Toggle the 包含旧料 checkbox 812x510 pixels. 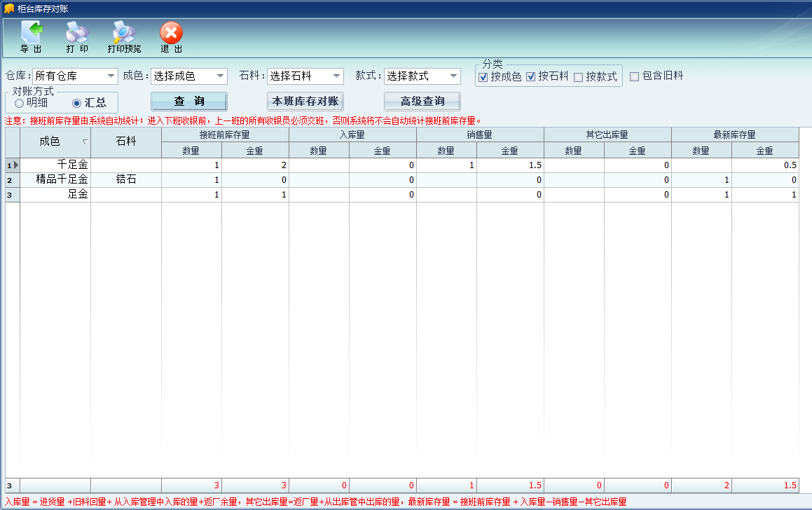pos(634,76)
